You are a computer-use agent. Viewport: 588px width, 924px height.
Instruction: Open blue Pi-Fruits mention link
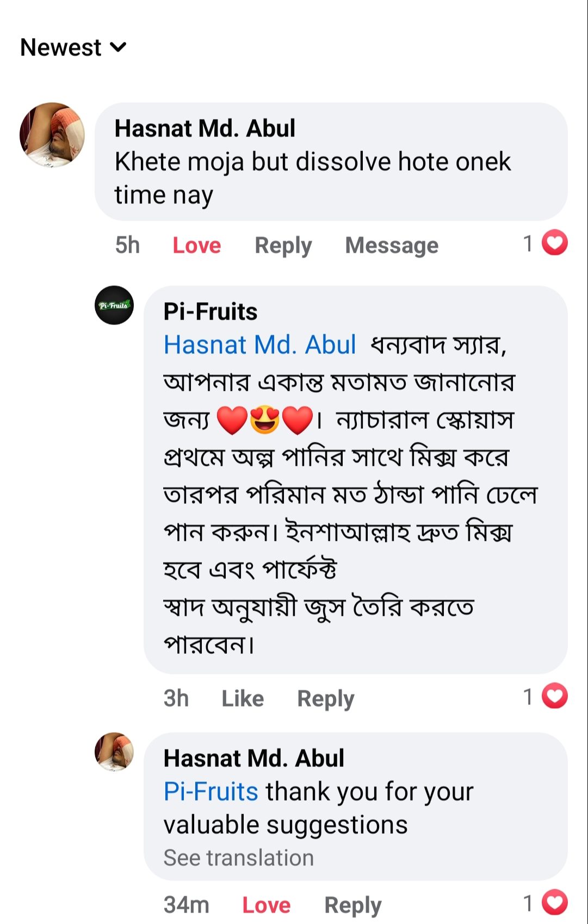(211, 791)
